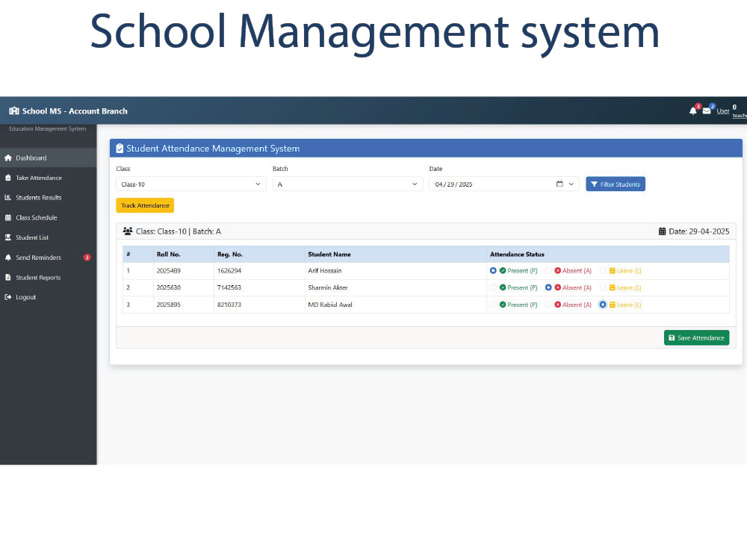Click student name Arif Hossain
The width and height of the screenshot is (747, 560).
click(324, 270)
